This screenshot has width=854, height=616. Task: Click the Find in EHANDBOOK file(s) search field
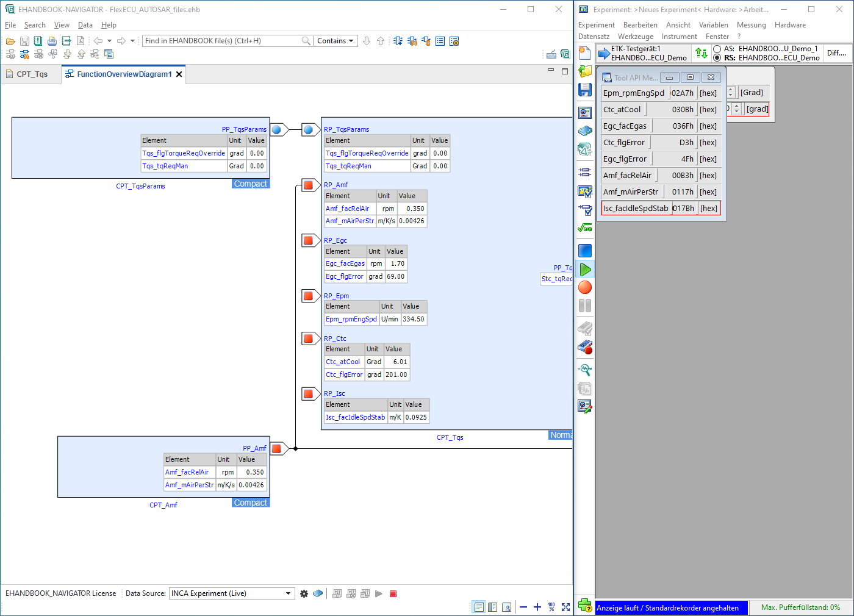click(x=221, y=41)
